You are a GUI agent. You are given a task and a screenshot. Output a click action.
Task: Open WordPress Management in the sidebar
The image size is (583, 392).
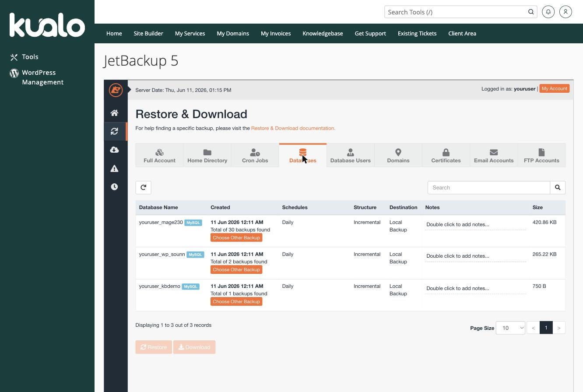[37, 77]
